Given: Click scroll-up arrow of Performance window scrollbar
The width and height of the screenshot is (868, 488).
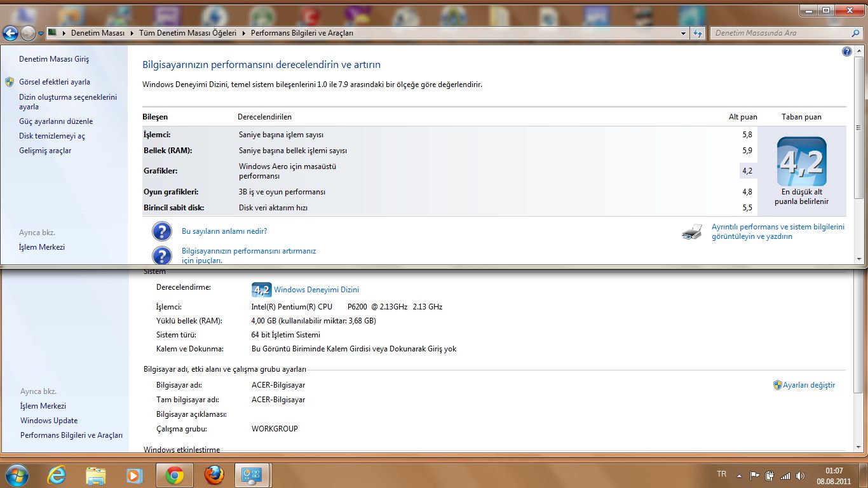Looking at the screenshot, I should pyautogui.click(x=860, y=50).
